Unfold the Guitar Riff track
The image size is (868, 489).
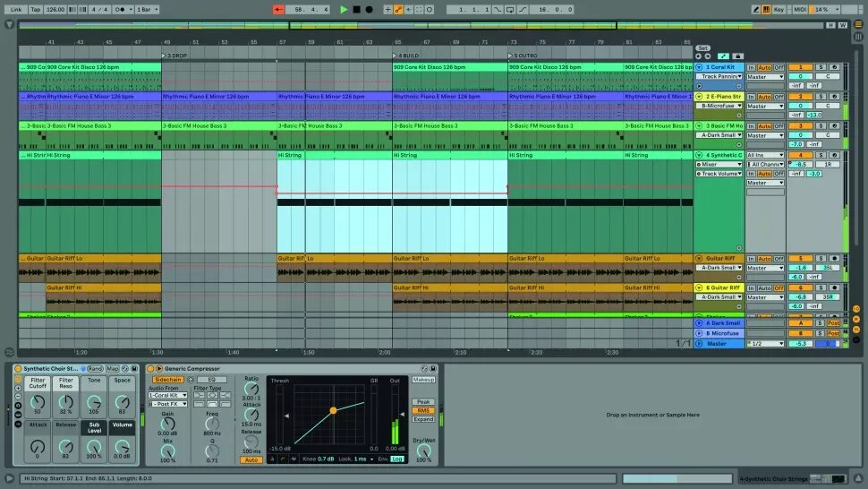point(699,259)
